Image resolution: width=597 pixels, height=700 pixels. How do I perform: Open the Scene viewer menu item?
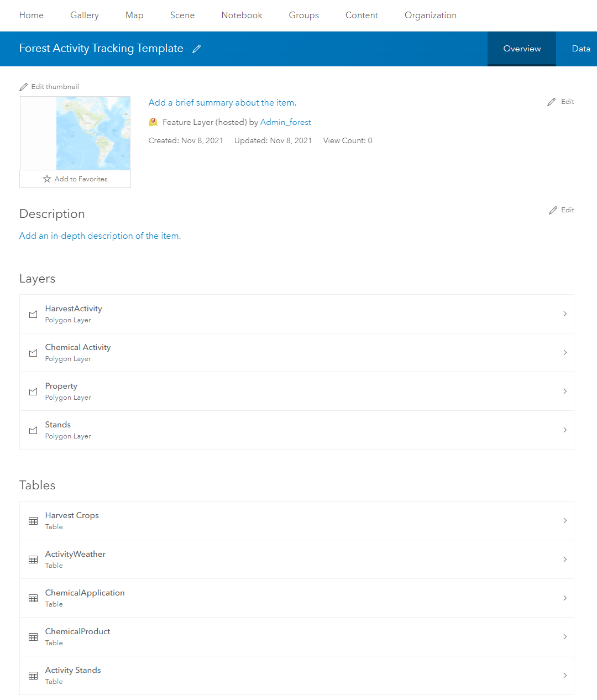[x=182, y=15]
